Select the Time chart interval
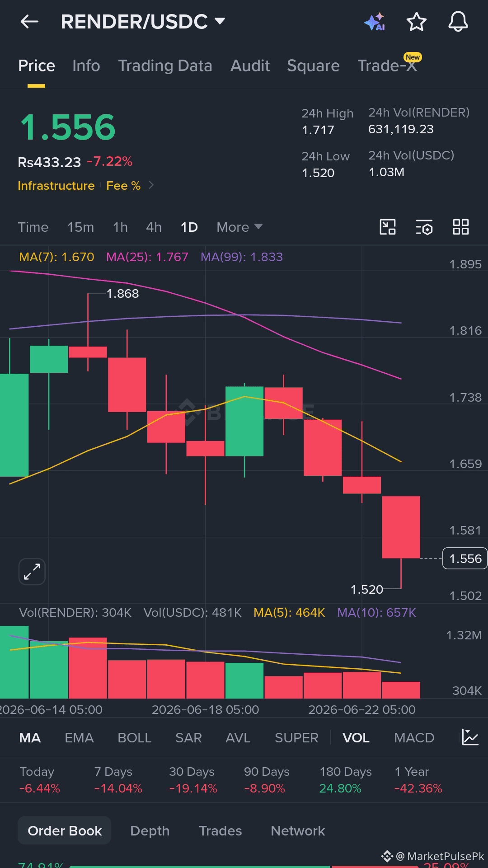The height and width of the screenshot is (868, 488). pos(33,227)
